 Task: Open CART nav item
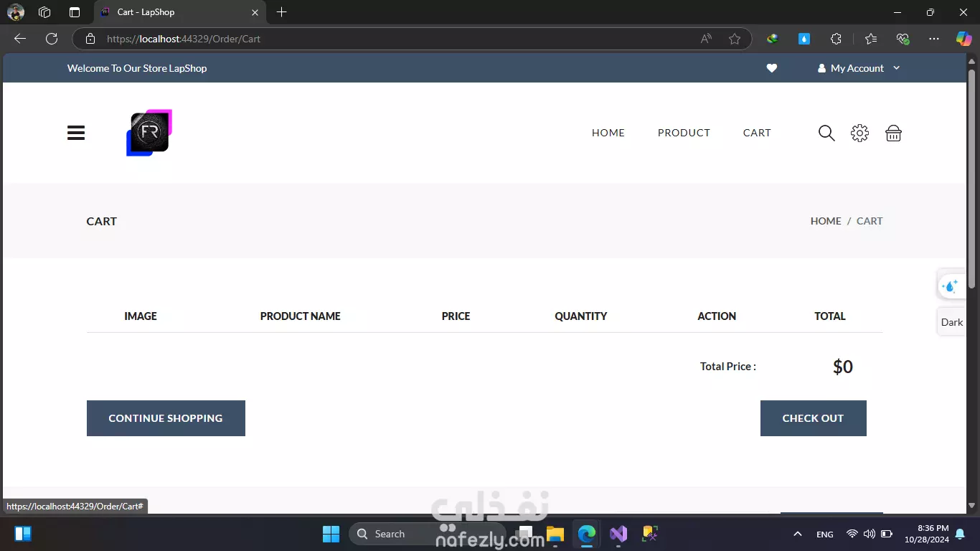(757, 133)
